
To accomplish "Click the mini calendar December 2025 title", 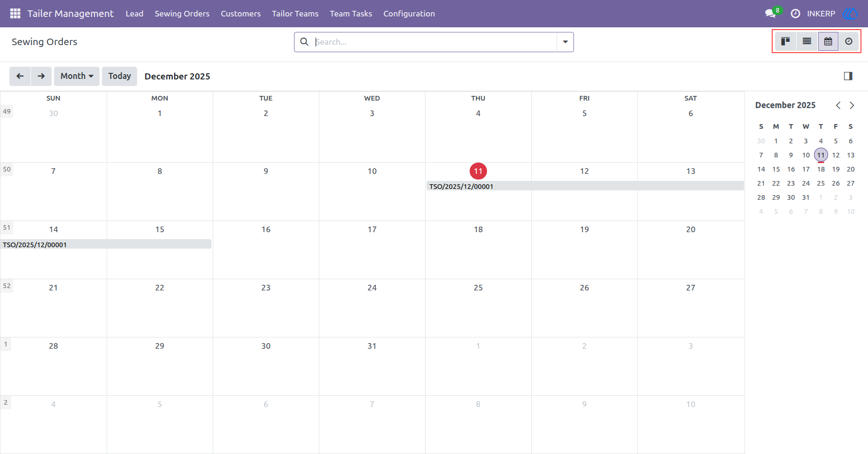I will pos(785,105).
